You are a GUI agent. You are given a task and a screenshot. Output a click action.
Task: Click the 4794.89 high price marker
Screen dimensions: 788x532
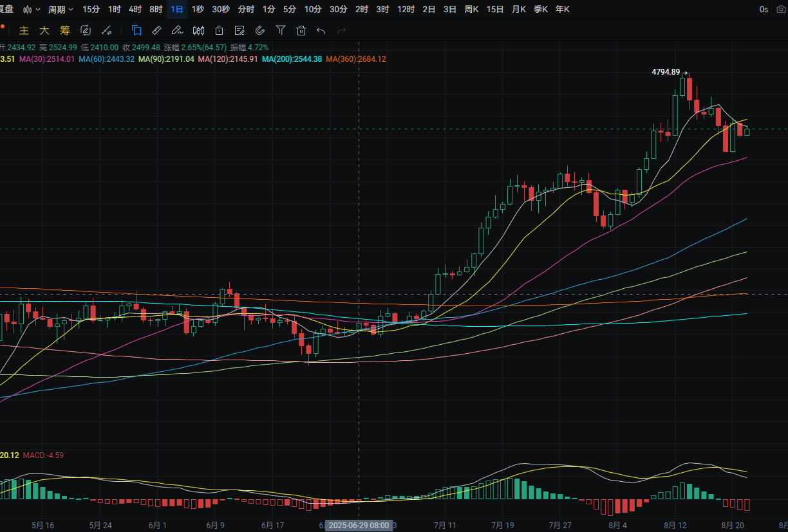[666, 72]
